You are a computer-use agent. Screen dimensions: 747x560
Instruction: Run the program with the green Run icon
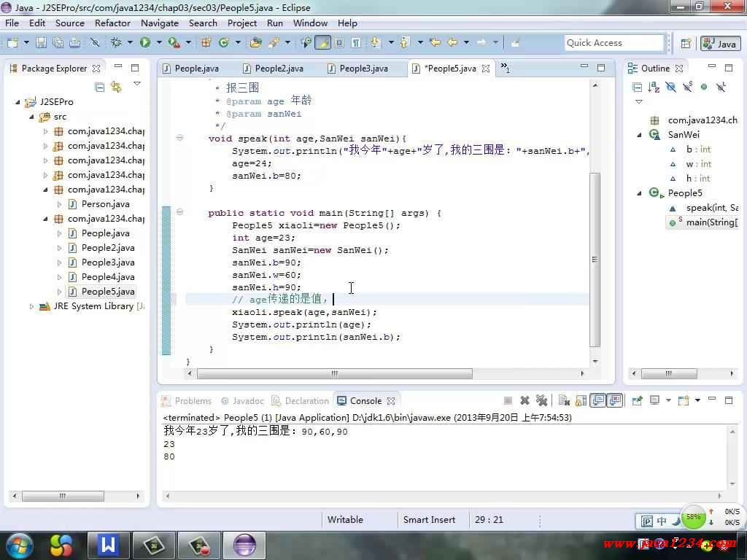click(x=145, y=43)
